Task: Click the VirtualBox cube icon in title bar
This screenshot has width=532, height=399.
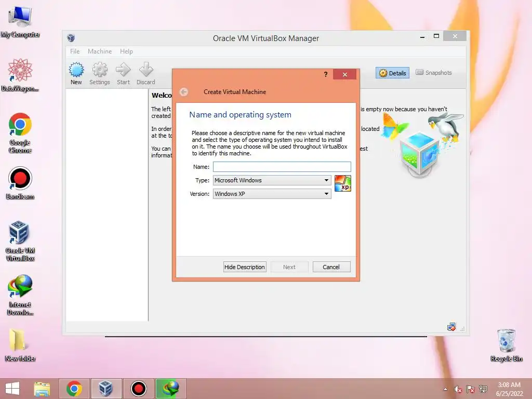Action: tap(71, 37)
